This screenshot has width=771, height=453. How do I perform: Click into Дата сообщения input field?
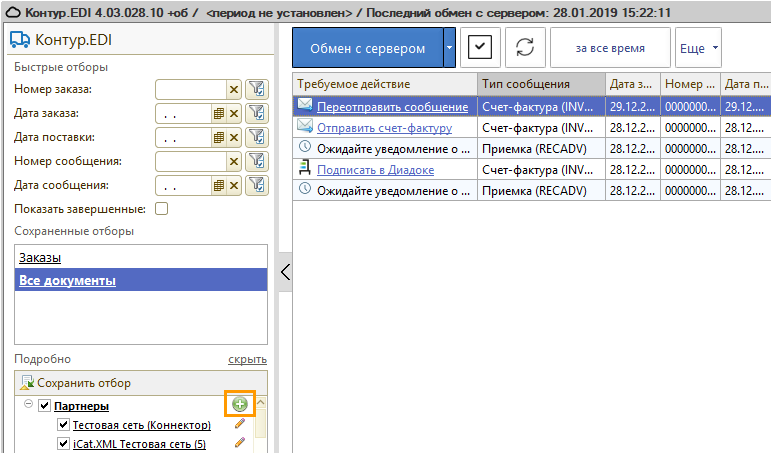click(184, 185)
